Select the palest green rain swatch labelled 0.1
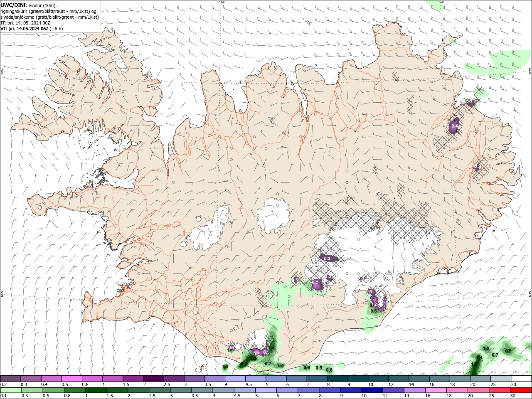Image resolution: width=532 pixels, height=399 pixels. pyautogui.click(x=11, y=390)
